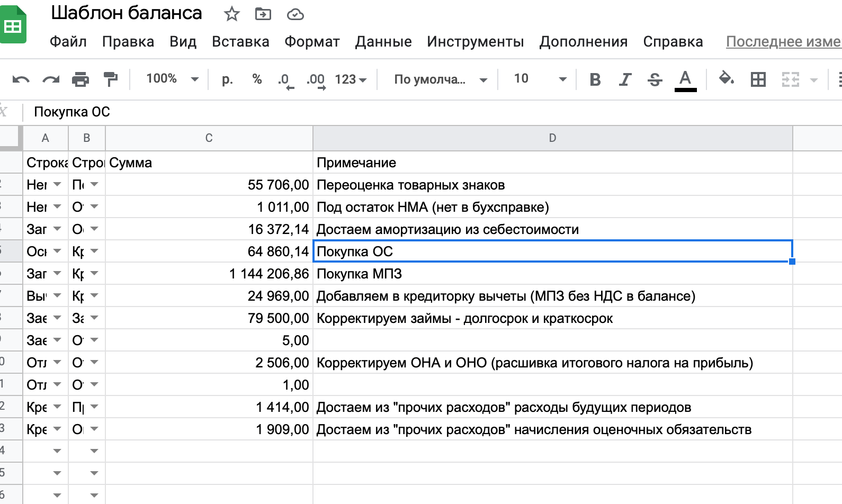Redo the last action
The width and height of the screenshot is (842, 504).
[x=51, y=79]
